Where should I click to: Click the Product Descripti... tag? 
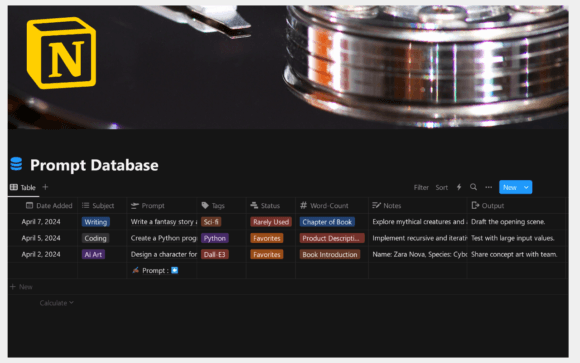pyautogui.click(x=332, y=238)
